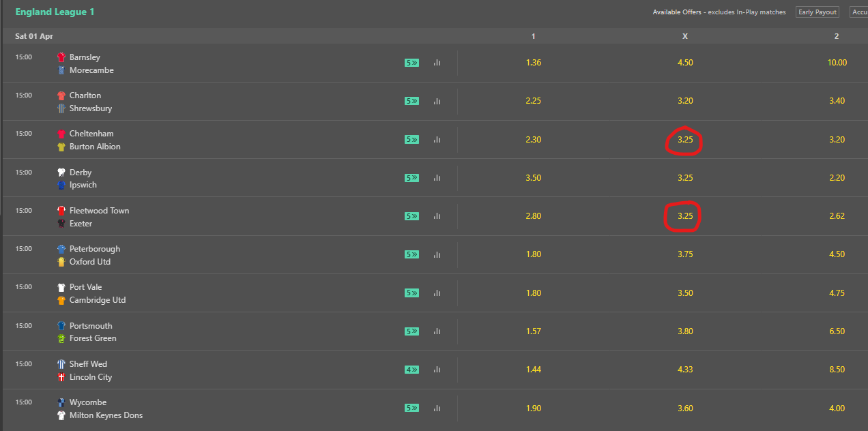Viewport: 868px width, 431px height.
Task: Open stats chart icon for Barnsley v Morecambe
Action: coord(437,63)
